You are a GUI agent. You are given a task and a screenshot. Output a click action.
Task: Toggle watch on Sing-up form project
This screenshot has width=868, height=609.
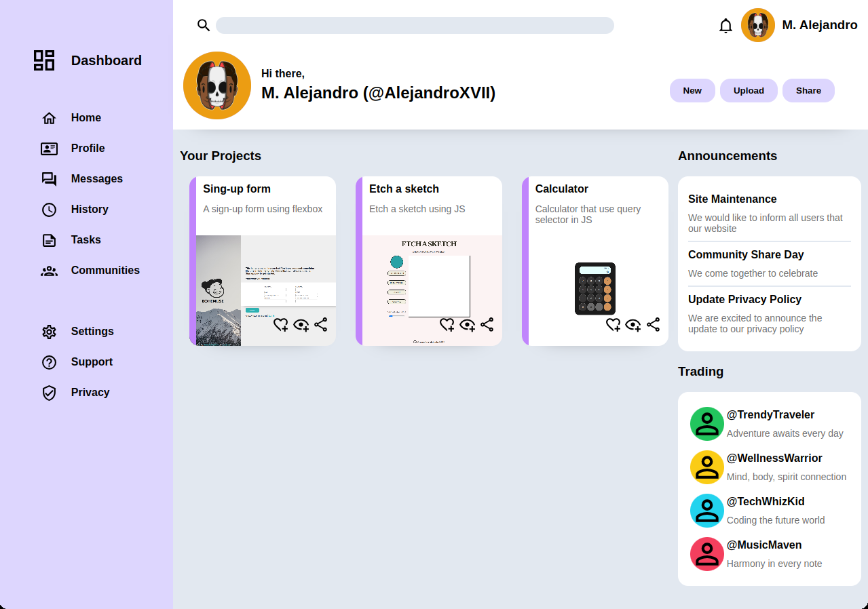301,325
